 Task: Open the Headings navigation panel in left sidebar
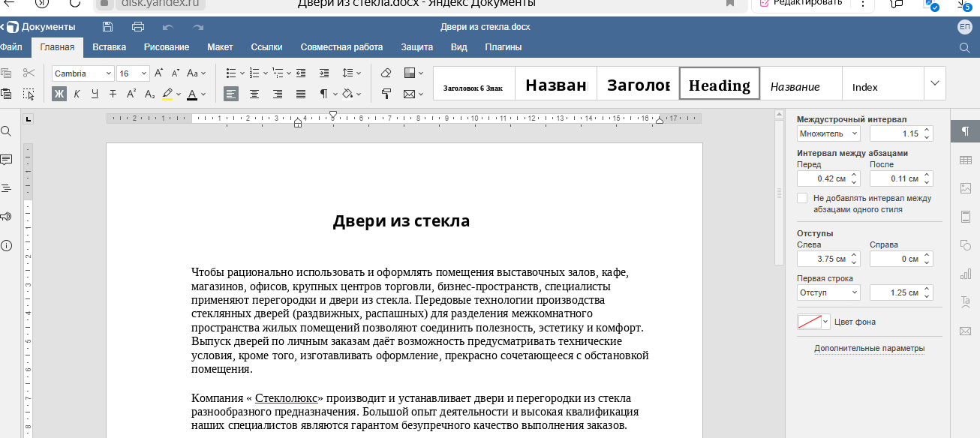[x=6, y=188]
